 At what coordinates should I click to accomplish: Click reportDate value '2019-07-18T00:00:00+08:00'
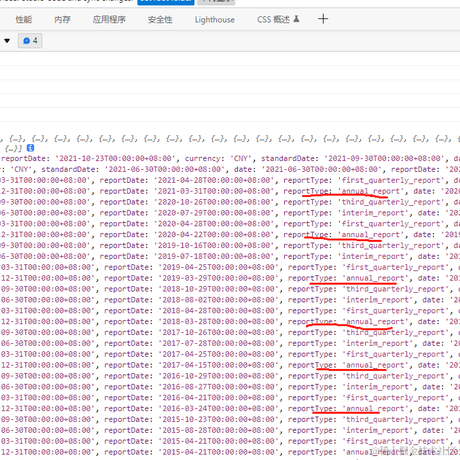click(214, 256)
